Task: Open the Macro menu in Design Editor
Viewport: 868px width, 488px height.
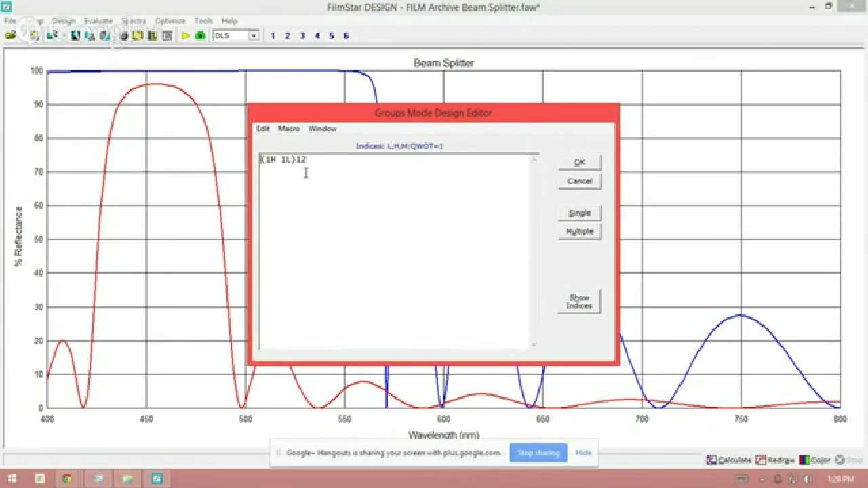Action: point(289,129)
